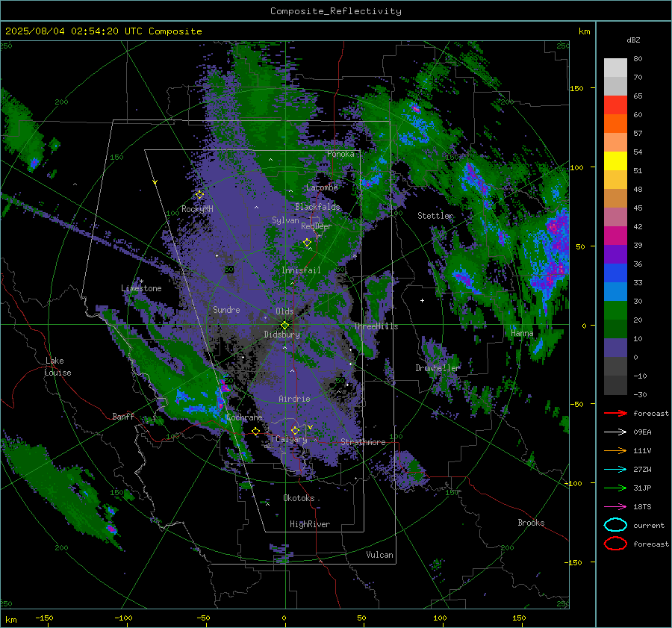Screen dimensions: 672x628
Task: Click the -150 tick on bottom axis
Action: point(44,618)
